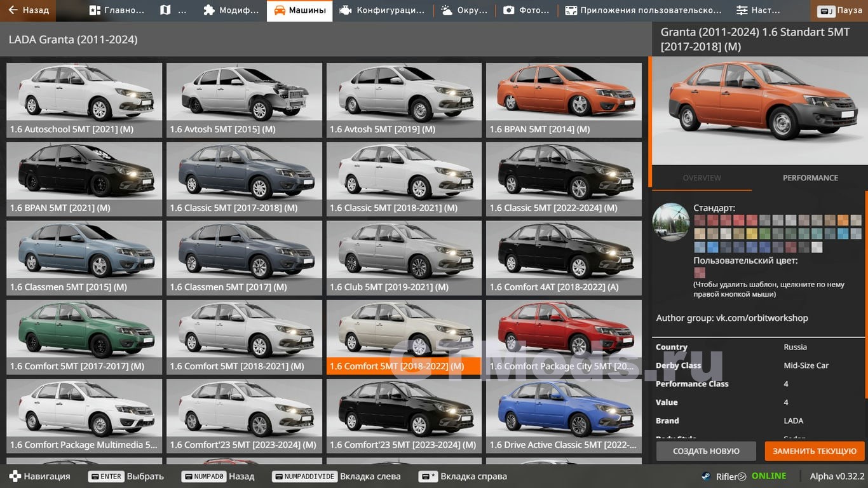Screen dimensions: 868x488
Task: Open the Окру... environment tab
Action: point(464,10)
